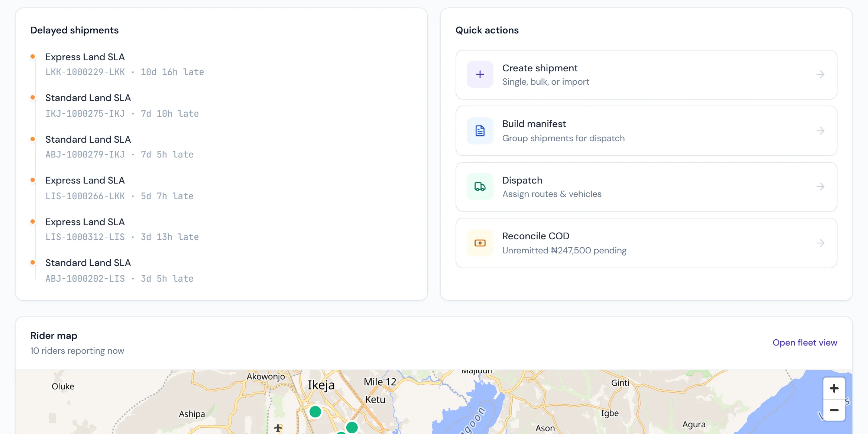The height and width of the screenshot is (434, 868).
Task: Click the orange dot beside LKK-1000229-LKK
Action: click(x=33, y=56)
